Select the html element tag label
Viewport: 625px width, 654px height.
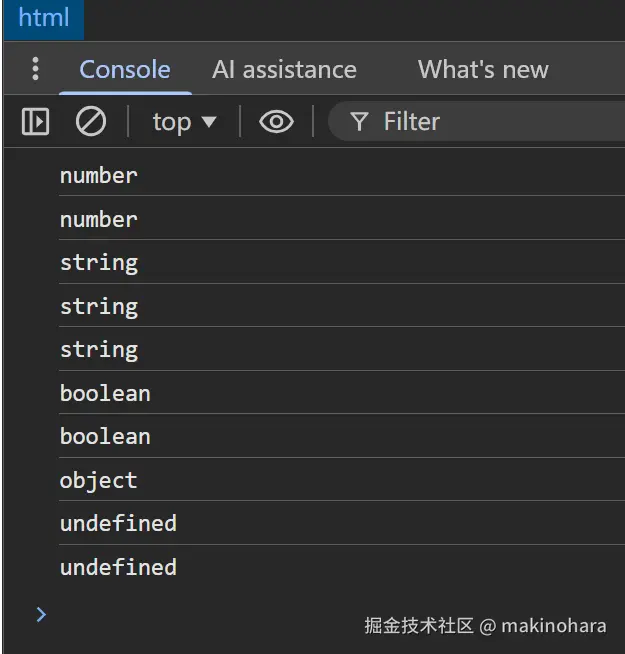pos(44,19)
